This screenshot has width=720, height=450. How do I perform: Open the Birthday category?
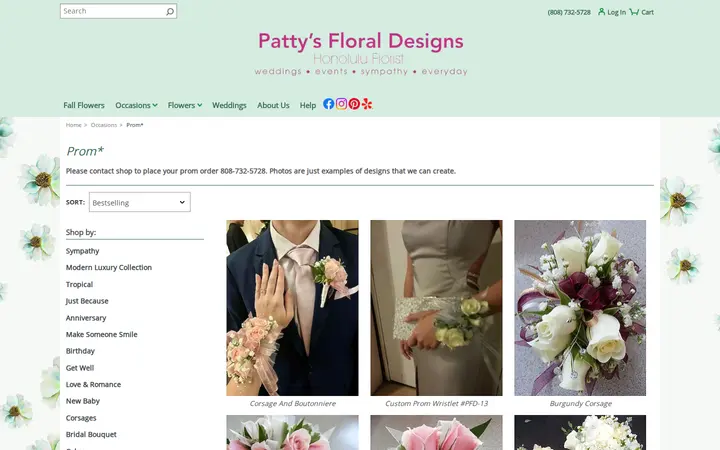pyautogui.click(x=80, y=351)
